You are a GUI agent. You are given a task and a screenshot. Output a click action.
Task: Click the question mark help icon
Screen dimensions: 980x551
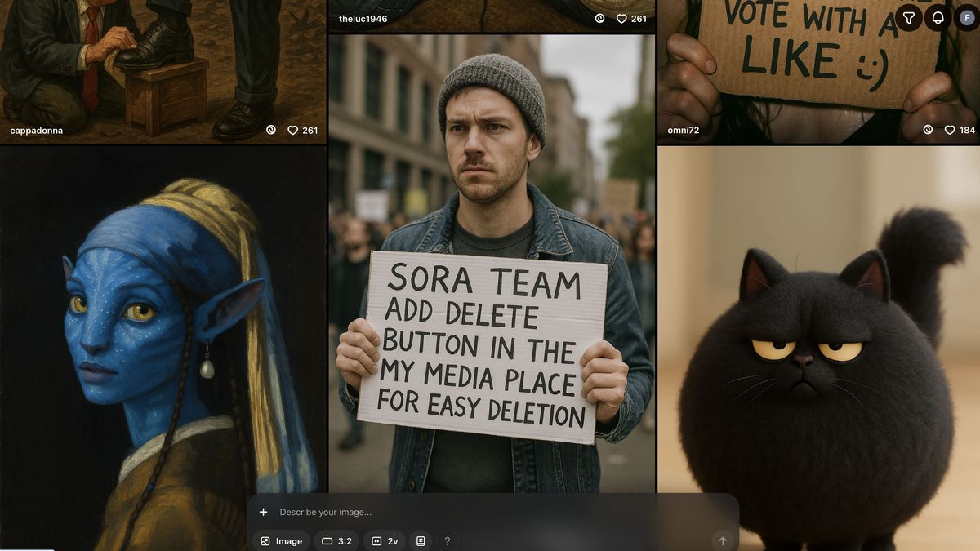tap(447, 540)
